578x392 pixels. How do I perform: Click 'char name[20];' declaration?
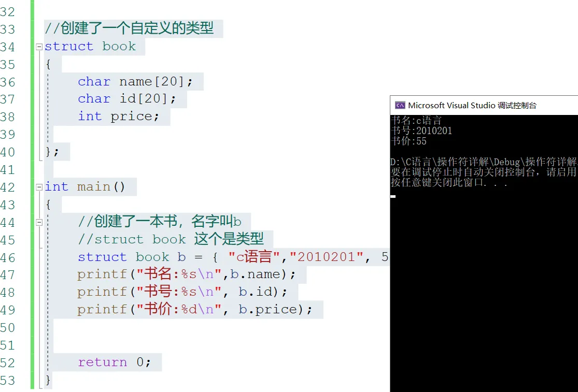tap(135, 81)
